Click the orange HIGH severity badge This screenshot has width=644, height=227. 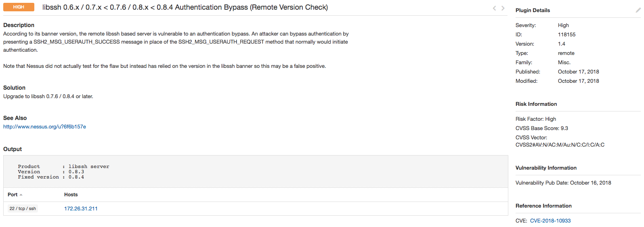pyautogui.click(x=19, y=7)
